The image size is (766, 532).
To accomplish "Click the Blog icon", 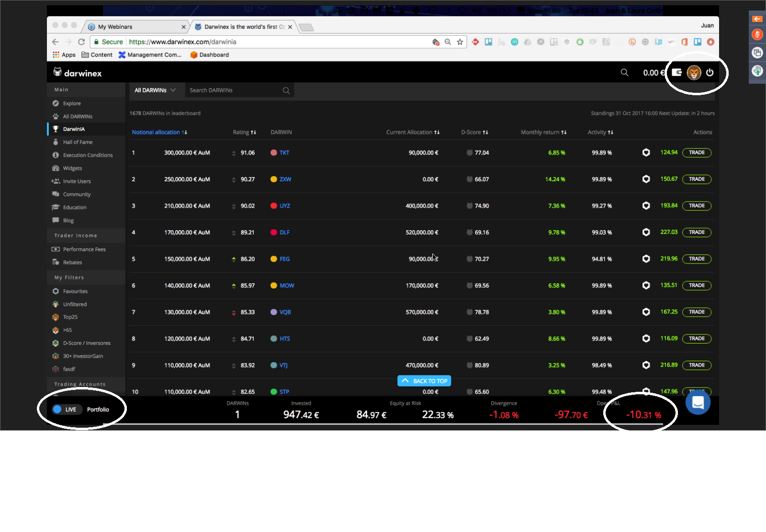I will tap(56, 221).
